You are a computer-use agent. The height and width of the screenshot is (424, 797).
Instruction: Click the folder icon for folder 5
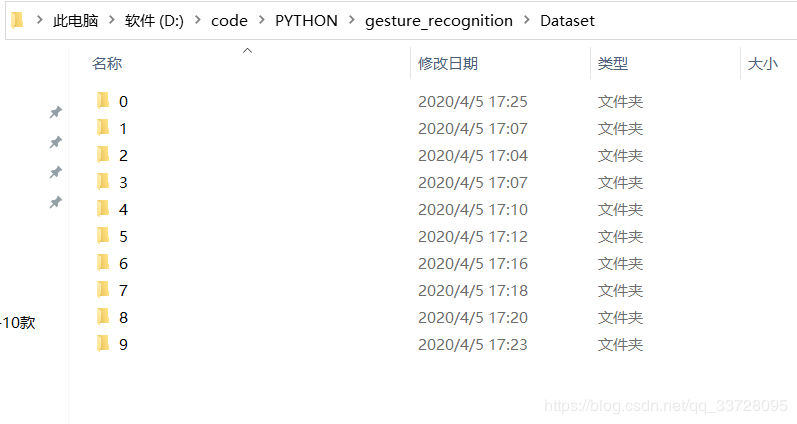pyautogui.click(x=102, y=235)
